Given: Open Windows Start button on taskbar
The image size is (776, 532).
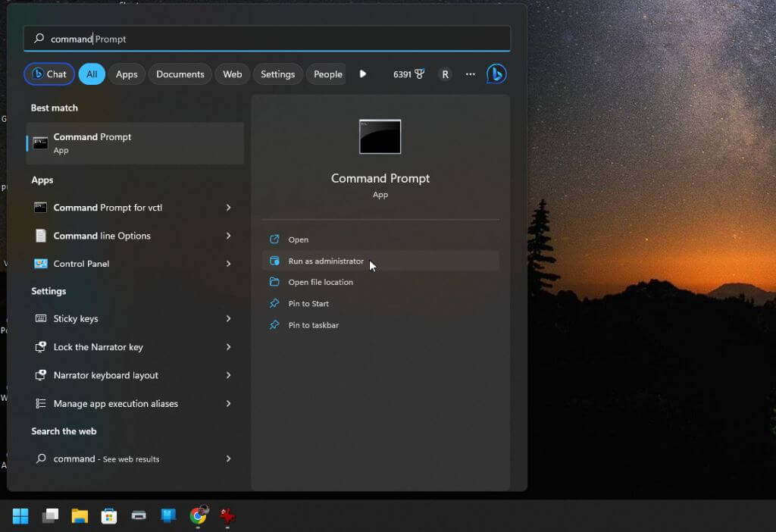Looking at the screenshot, I should [x=20, y=516].
